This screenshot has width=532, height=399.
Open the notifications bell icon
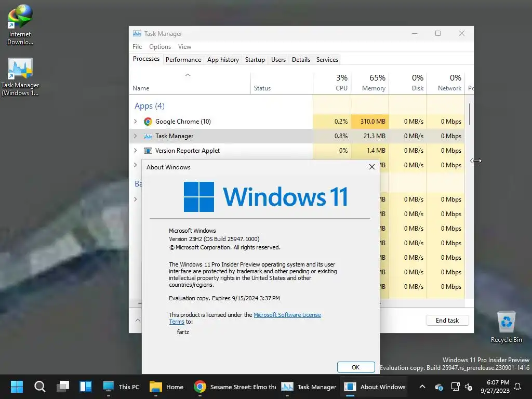518,387
